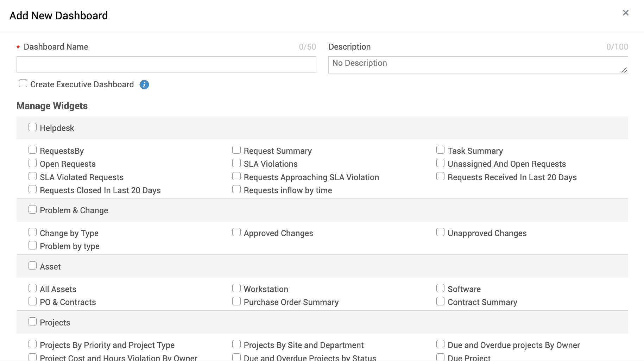
Task: Select the Projects category checkbox
Action: (x=33, y=322)
